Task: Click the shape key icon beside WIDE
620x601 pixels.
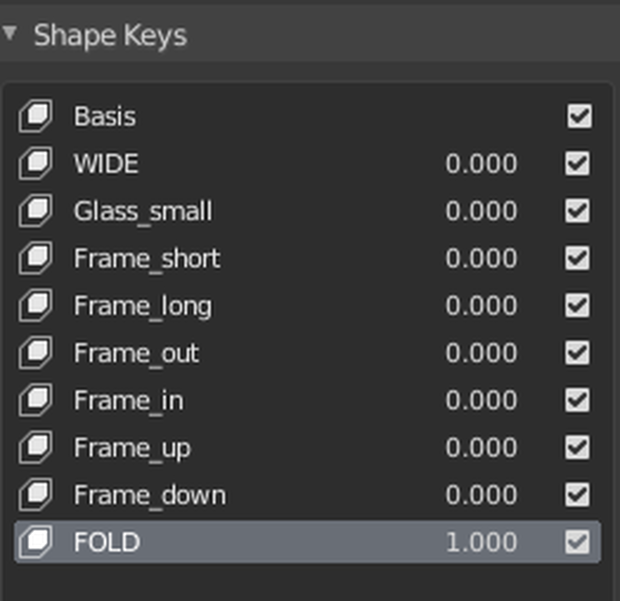Action: tap(35, 163)
